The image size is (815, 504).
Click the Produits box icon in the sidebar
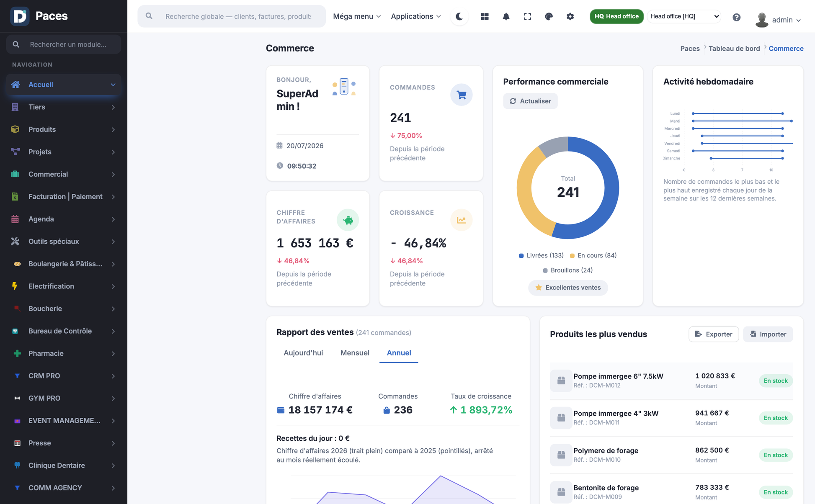coord(15,129)
